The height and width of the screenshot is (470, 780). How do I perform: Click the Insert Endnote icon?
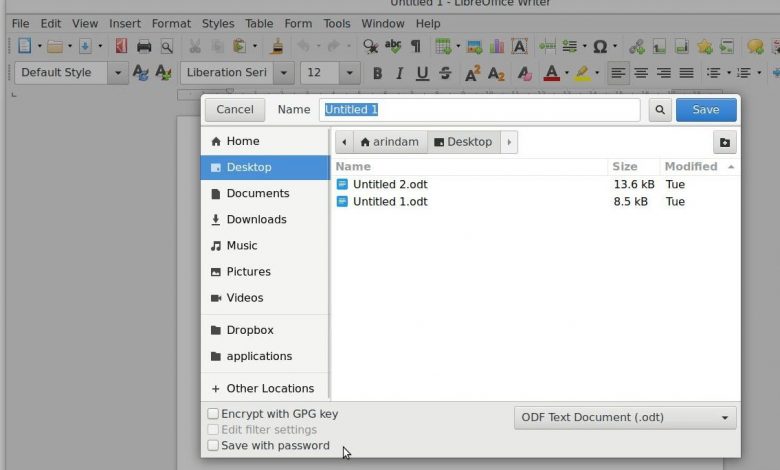pos(682,47)
